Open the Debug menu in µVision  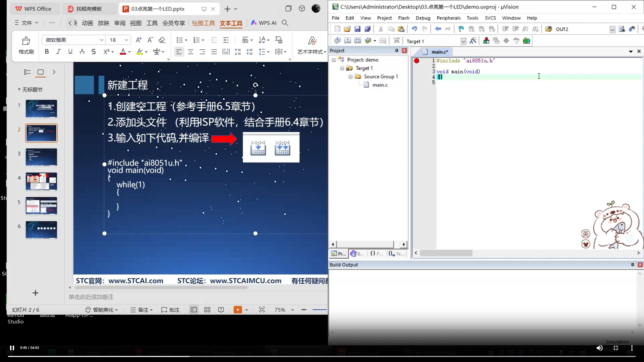423,18
